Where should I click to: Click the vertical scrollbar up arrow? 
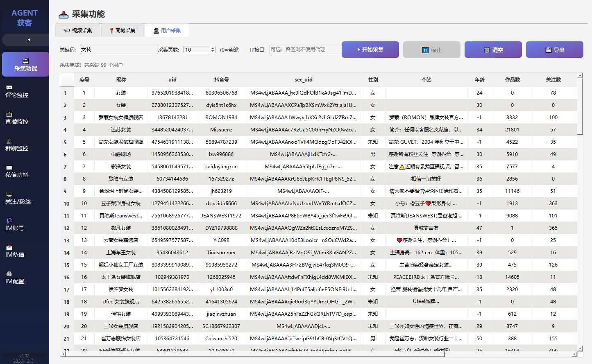[580, 76]
